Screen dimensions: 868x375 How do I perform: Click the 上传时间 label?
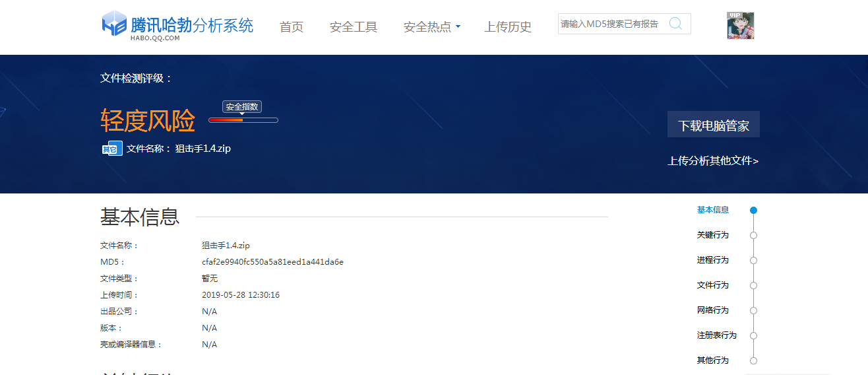coord(119,295)
